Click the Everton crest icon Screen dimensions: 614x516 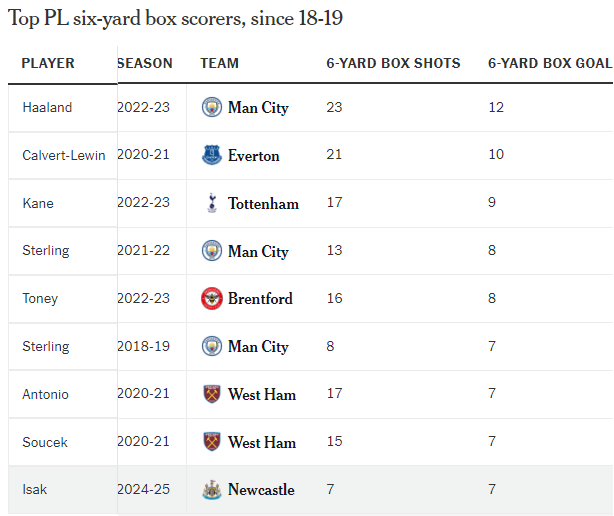[211, 155]
